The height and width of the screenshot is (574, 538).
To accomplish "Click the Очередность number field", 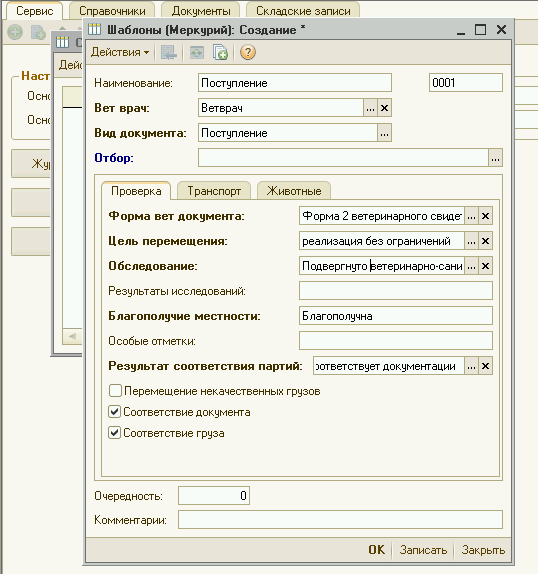I will (214, 496).
